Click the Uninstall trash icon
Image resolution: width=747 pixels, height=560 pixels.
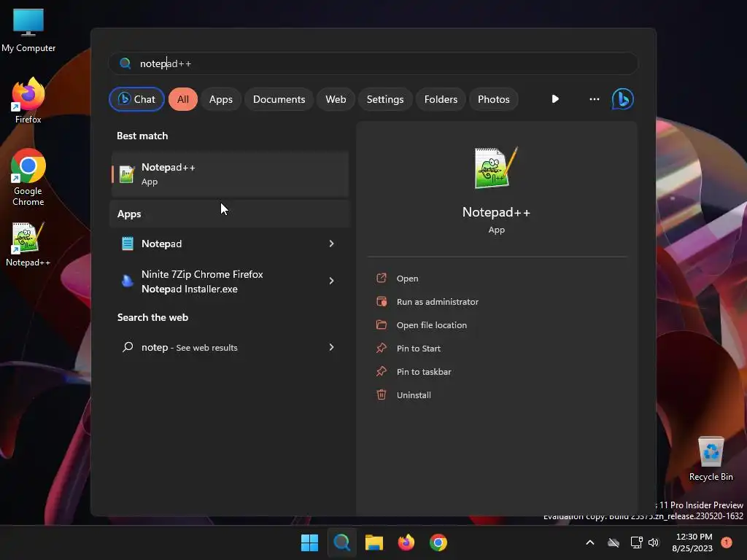[x=381, y=394]
